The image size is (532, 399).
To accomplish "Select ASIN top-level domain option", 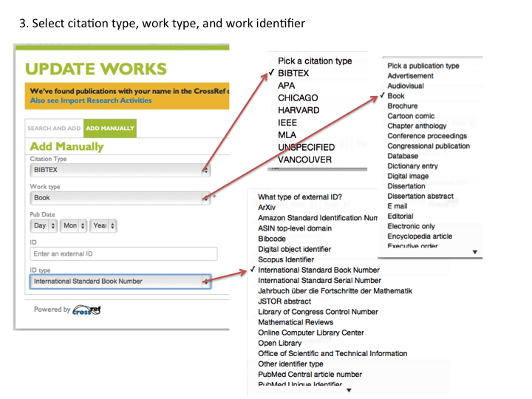I will pos(295,228).
